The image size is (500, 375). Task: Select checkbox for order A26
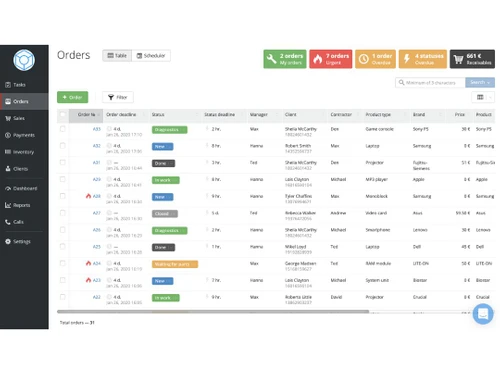[63, 230]
